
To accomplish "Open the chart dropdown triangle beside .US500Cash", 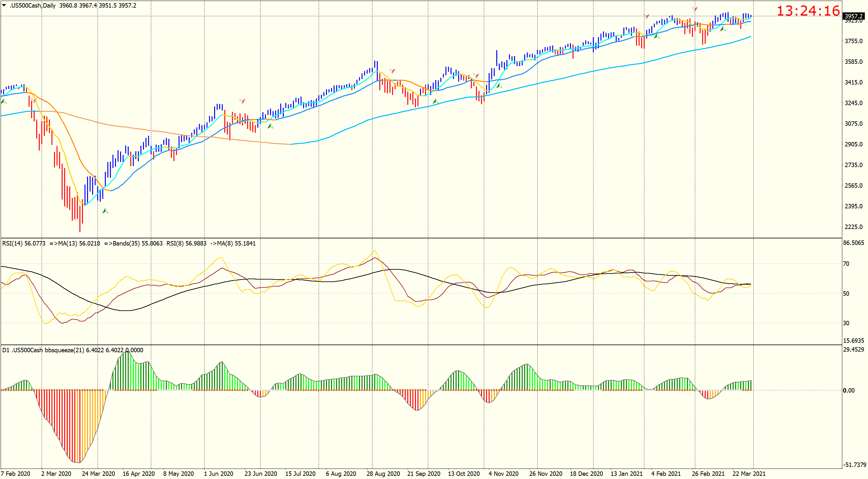I will 4,5.
